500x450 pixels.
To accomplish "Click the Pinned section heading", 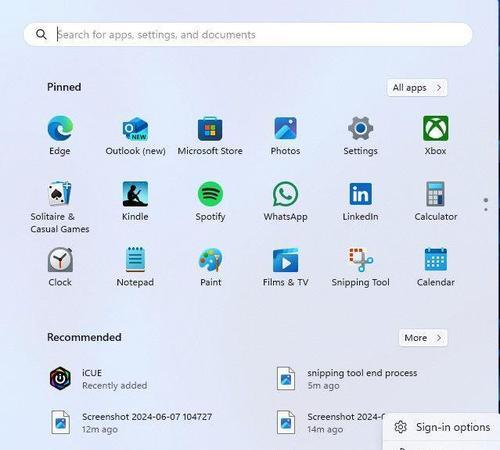I will pos(64,87).
